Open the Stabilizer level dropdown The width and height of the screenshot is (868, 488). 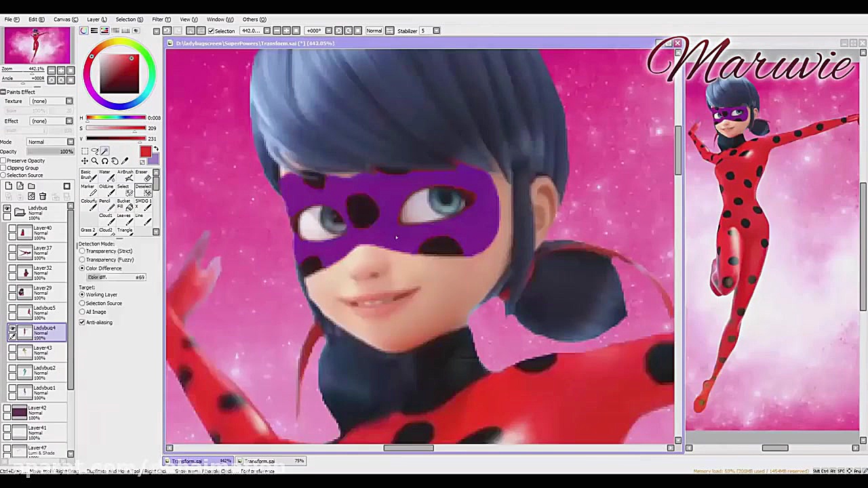click(x=436, y=30)
